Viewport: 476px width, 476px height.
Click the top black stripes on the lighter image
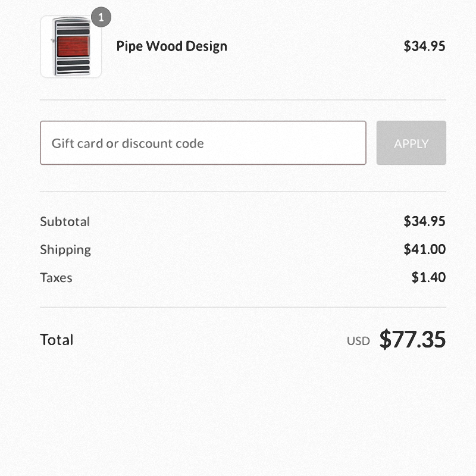pos(73,28)
